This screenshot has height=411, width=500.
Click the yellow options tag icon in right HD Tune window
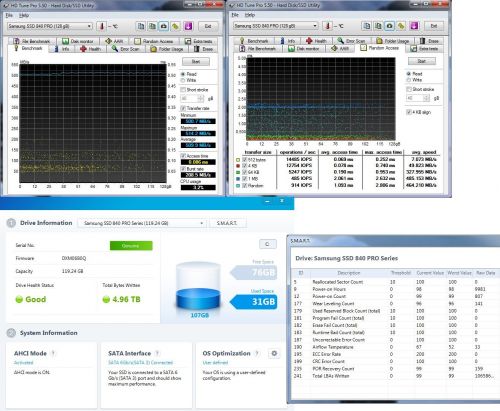click(401, 26)
